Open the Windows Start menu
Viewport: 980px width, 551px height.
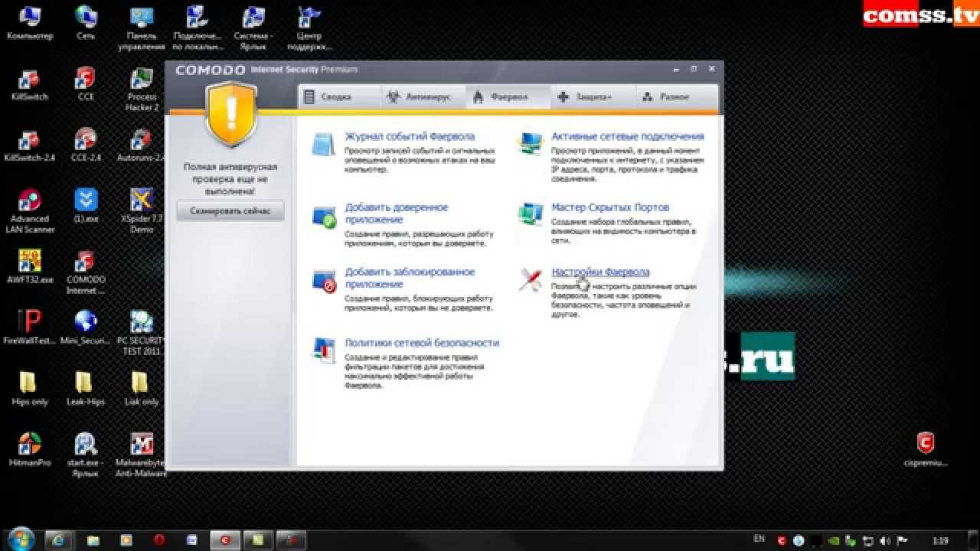coord(21,539)
